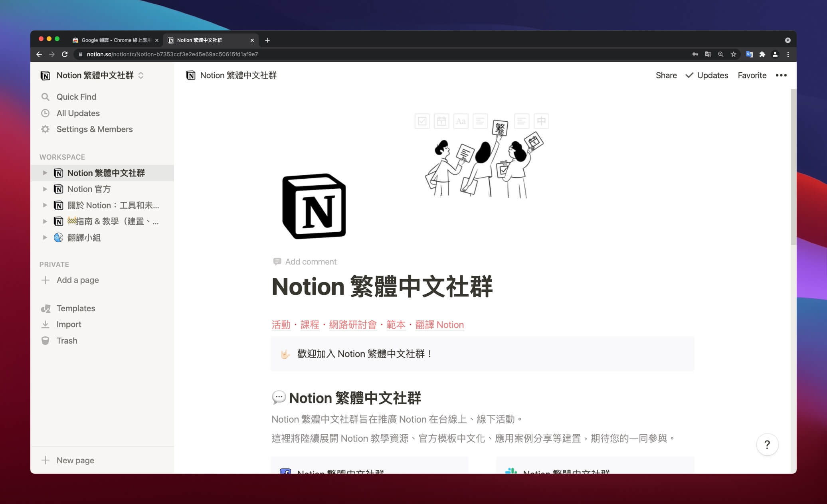Switch to the Google 翻譯 tab

click(x=115, y=40)
